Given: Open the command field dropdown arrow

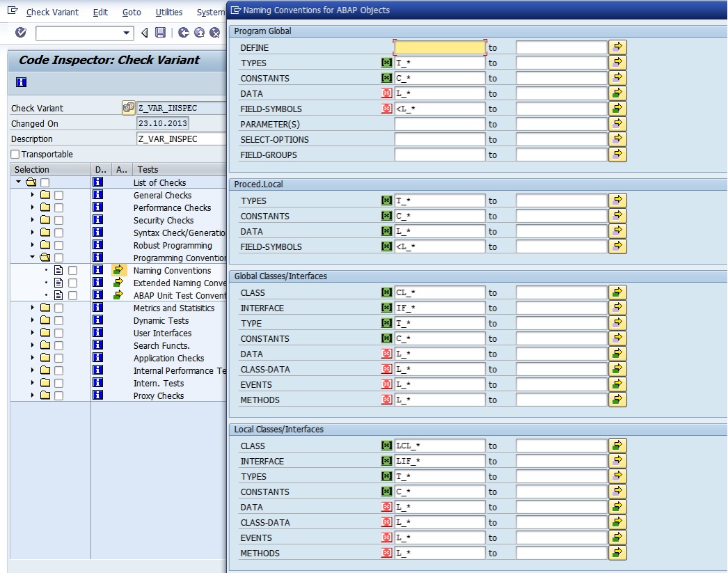Looking at the screenshot, I should (x=126, y=33).
